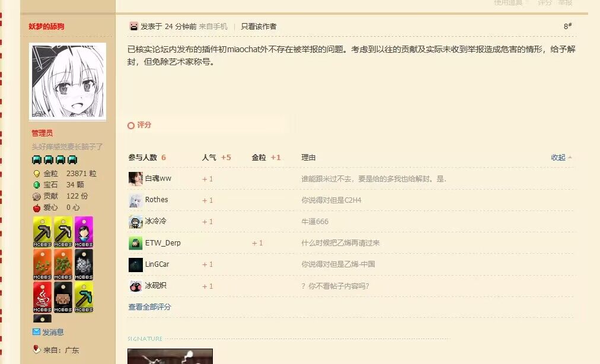Click the 评分 rating circle icon
600x364 pixels.
131,126
